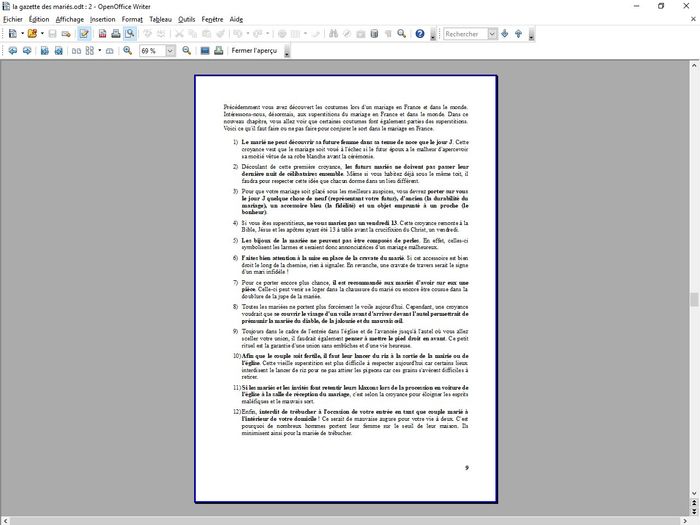The image size is (700, 525).
Task: Toggle the full screen preview icon
Action: point(205,51)
